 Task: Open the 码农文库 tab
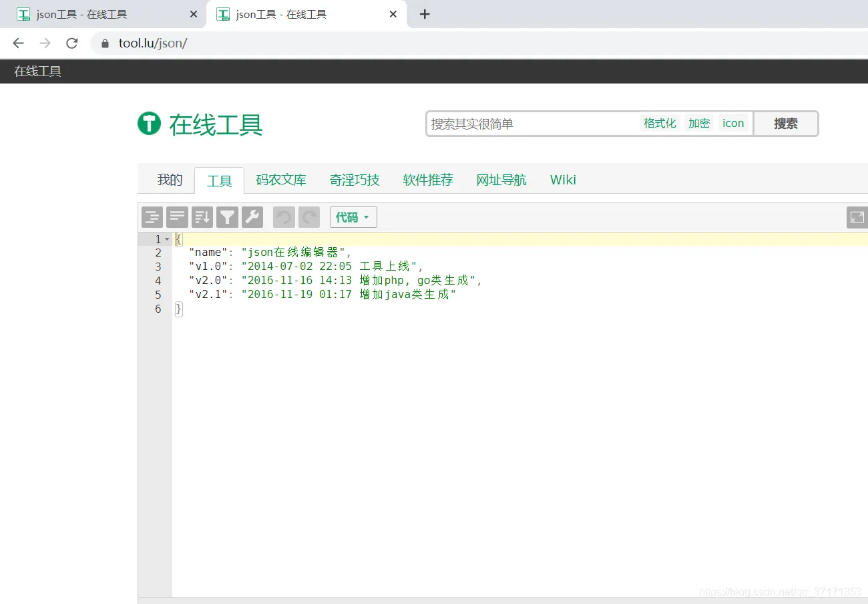tap(281, 180)
